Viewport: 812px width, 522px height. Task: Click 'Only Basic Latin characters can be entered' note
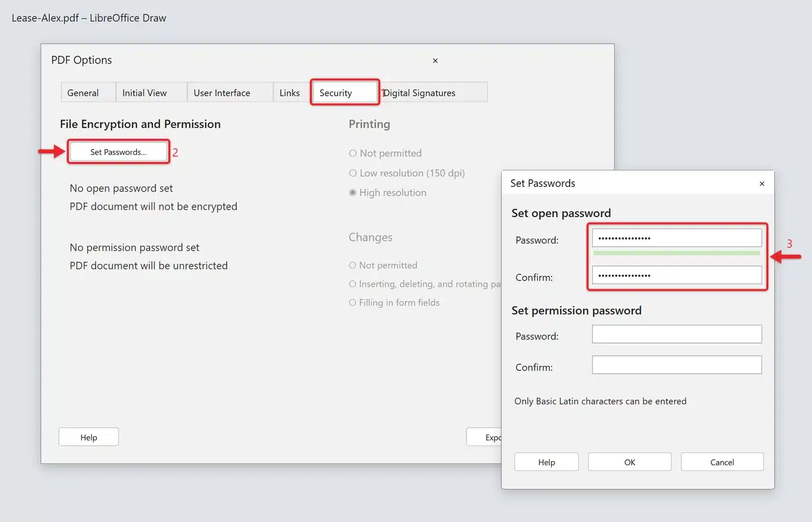coord(600,401)
